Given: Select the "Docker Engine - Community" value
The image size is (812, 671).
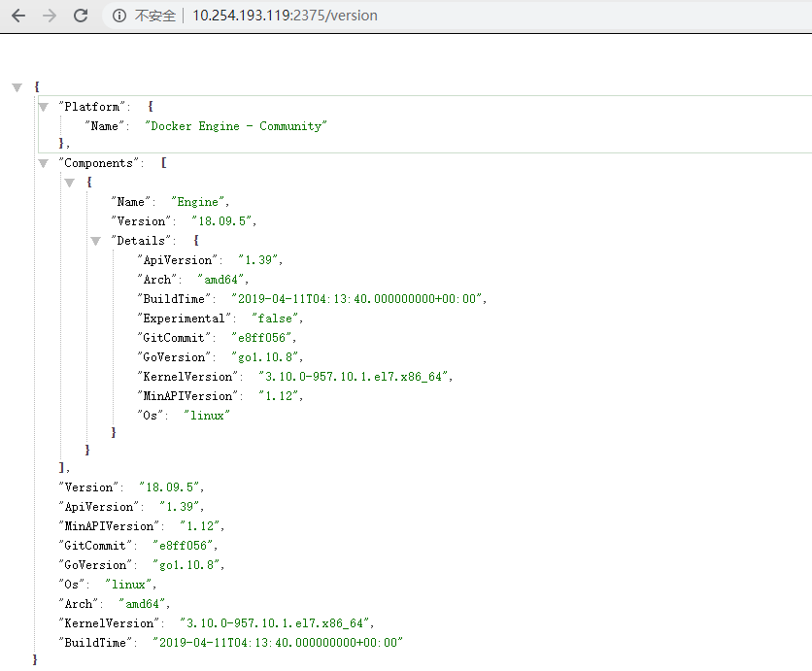Looking at the screenshot, I should pos(236,126).
